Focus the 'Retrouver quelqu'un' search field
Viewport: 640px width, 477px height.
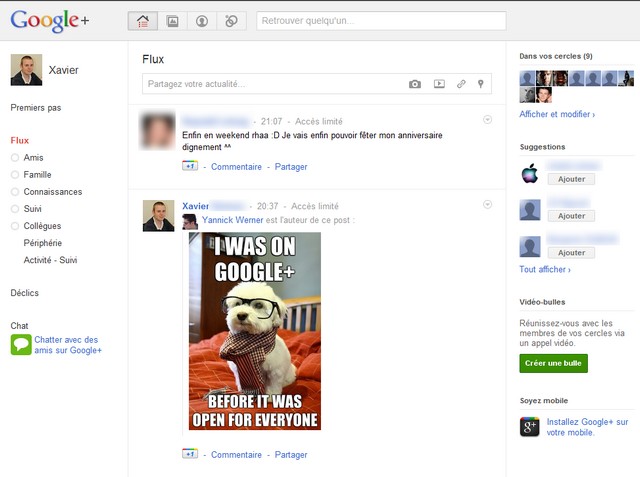(381, 21)
